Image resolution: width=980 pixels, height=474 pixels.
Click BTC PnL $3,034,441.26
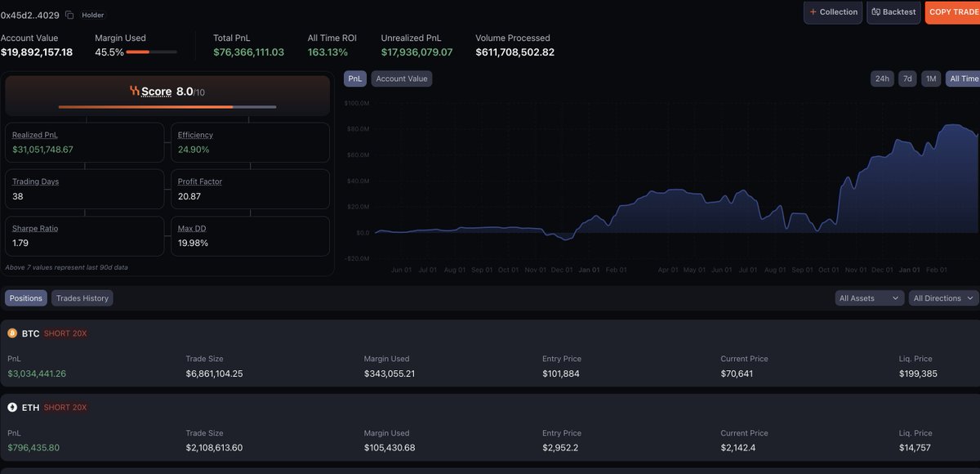37,373
